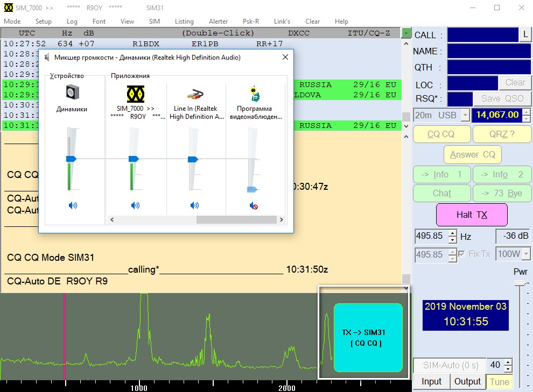Open the 20m USB band dropdown
Viewport: 533px width, 392px height.
[x=464, y=115]
